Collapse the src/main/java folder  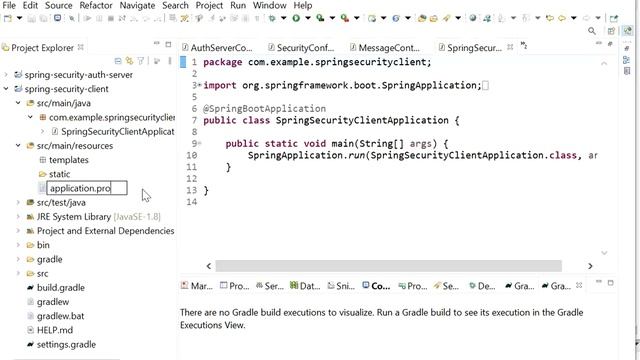click(18, 103)
